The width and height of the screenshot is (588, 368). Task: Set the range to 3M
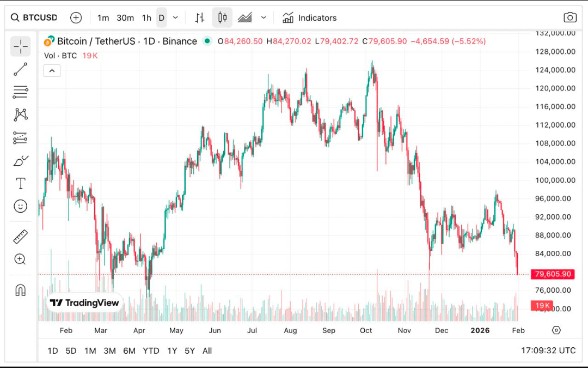pyautogui.click(x=109, y=351)
